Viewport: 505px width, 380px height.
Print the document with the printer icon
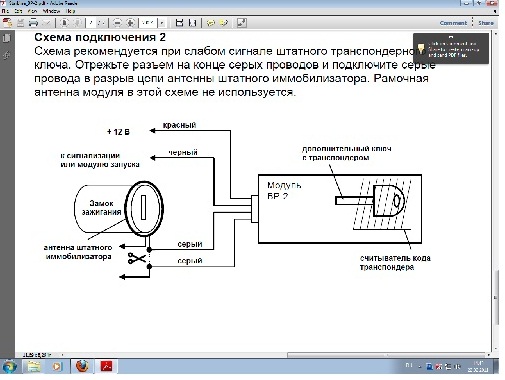point(33,23)
